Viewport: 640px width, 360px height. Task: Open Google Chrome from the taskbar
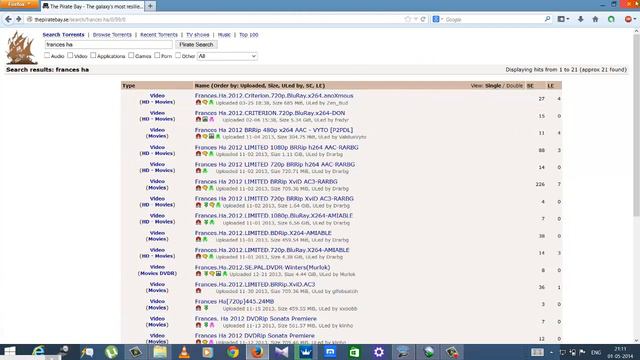click(x=233, y=352)
